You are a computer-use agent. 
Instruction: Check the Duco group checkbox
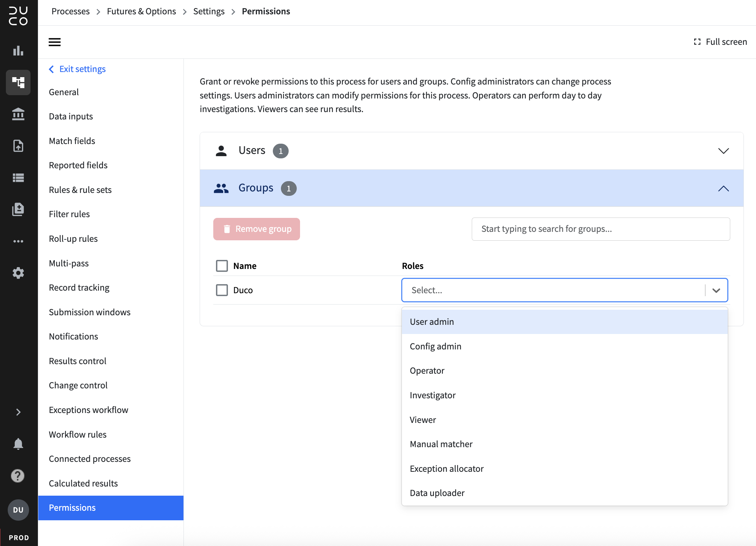tap(222, 290)
